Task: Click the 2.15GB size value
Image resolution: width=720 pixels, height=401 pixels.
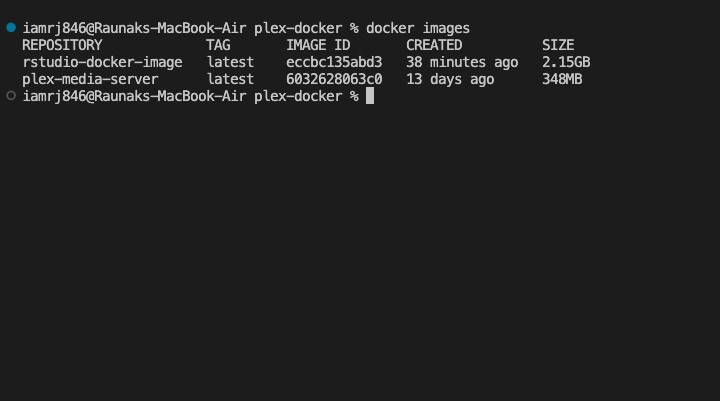Action: (566, 62)
